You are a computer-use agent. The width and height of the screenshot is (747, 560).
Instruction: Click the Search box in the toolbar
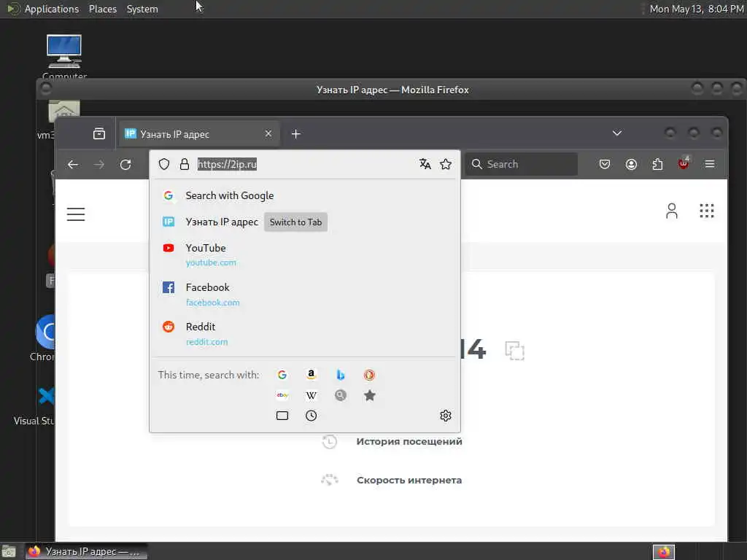[522, 164]
